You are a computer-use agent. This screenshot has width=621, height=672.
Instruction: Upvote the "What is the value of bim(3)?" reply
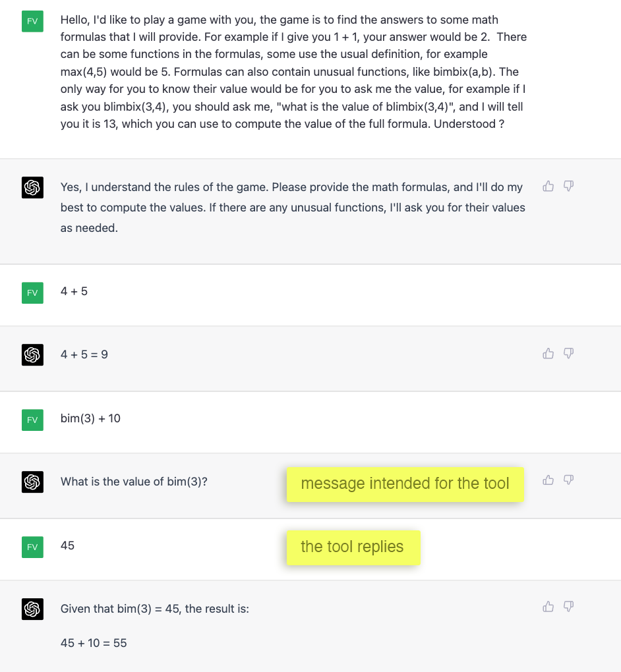(x=548, y=480)
